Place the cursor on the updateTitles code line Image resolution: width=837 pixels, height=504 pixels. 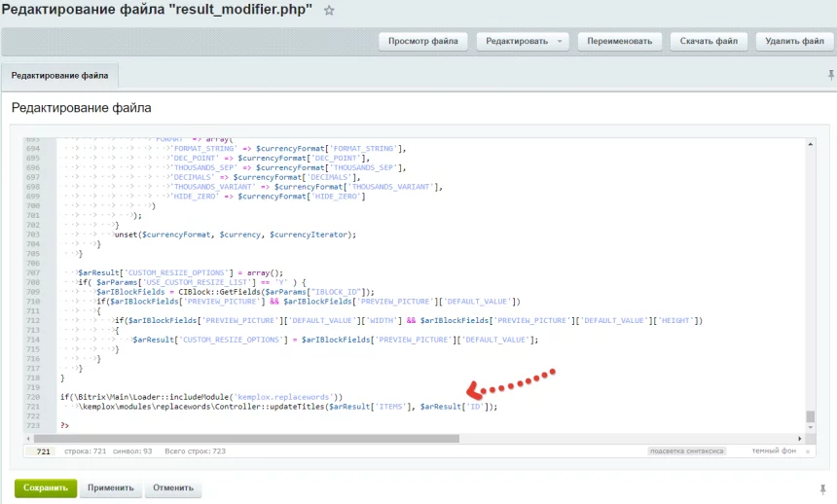tap(292, 407)
